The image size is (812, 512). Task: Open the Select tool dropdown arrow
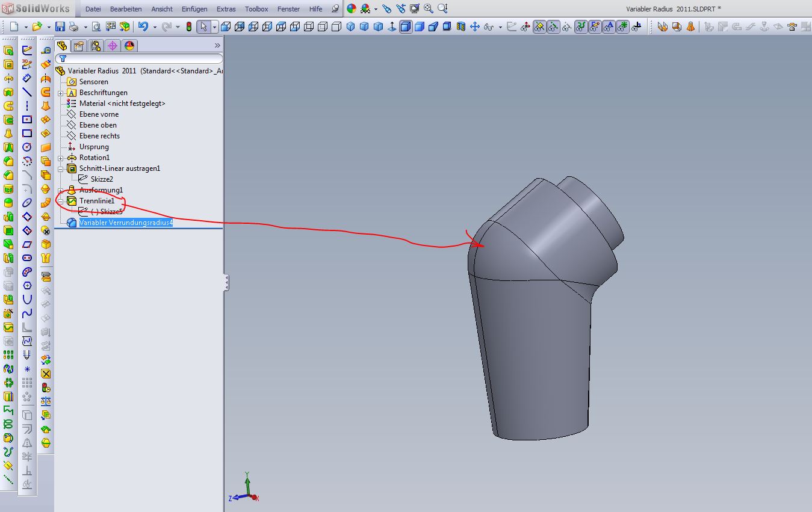pyautogui.click(x=214, y=27)
